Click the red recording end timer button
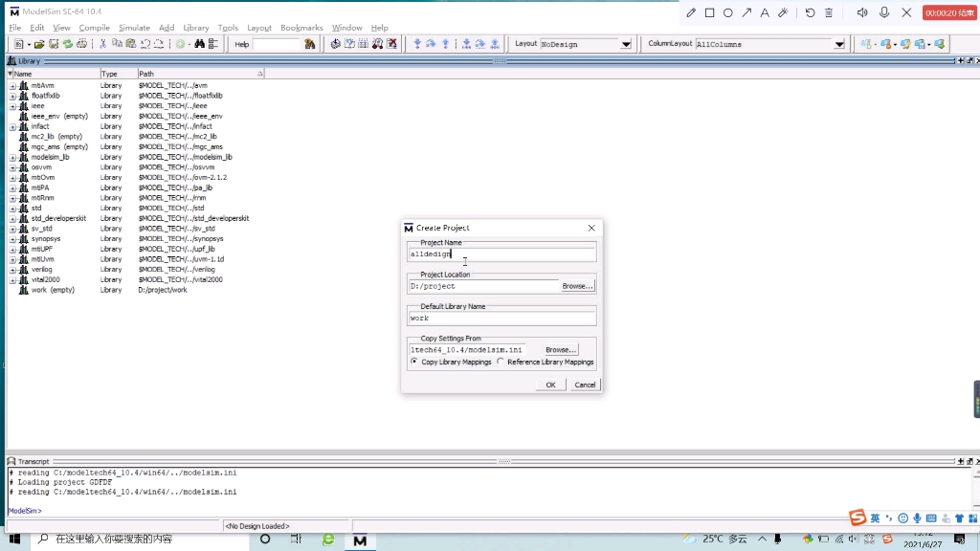Image resolution: width=980 pixels, height=551 pixels. click(x=949, y=12)
